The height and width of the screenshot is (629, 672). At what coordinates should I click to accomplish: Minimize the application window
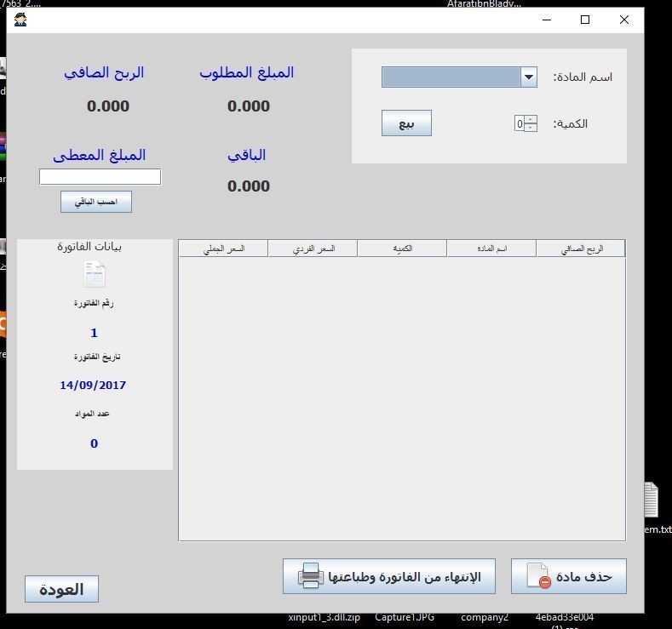pos(547,20)
